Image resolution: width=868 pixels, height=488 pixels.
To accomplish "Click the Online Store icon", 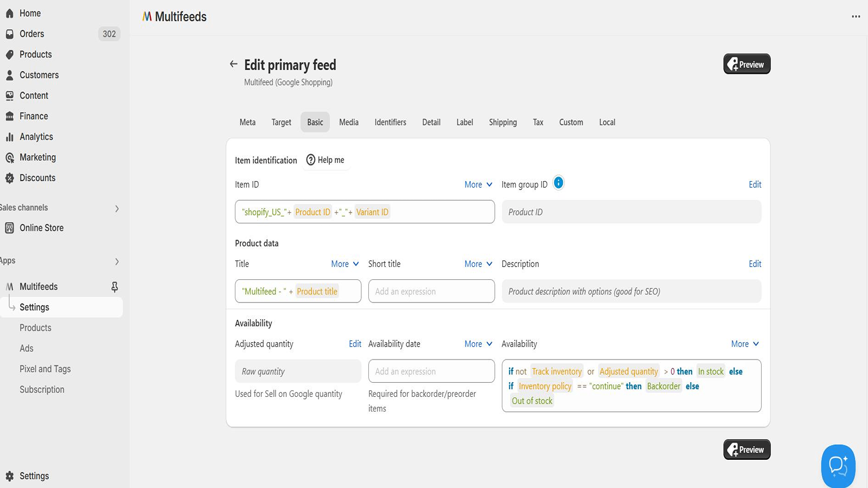I will (x=9, y=228).
